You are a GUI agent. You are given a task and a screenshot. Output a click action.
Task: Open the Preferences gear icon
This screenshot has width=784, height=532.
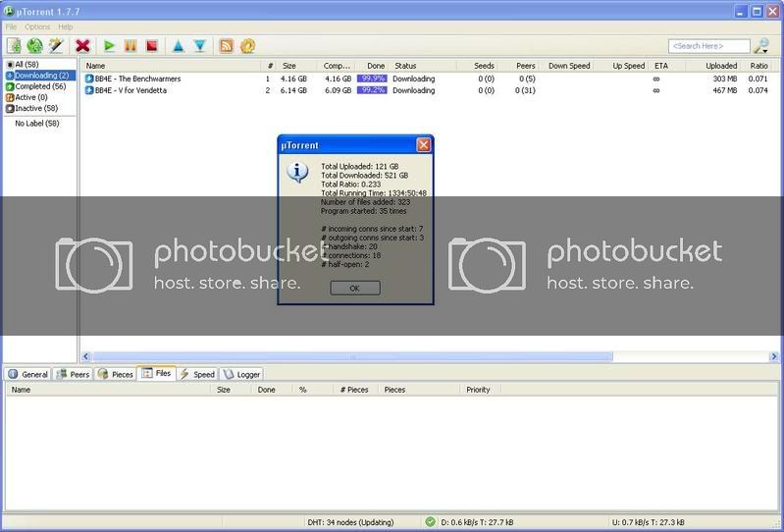248,46
